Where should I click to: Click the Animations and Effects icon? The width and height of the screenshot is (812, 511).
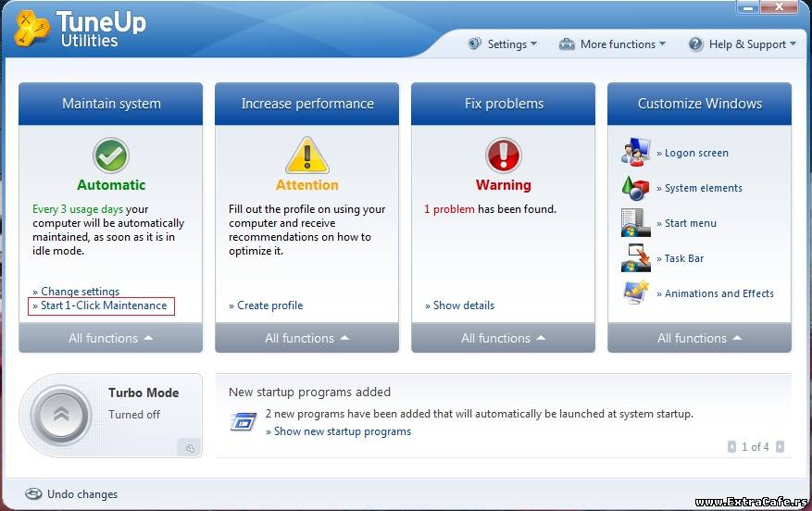pyautogui.click(x=636, y=292)
